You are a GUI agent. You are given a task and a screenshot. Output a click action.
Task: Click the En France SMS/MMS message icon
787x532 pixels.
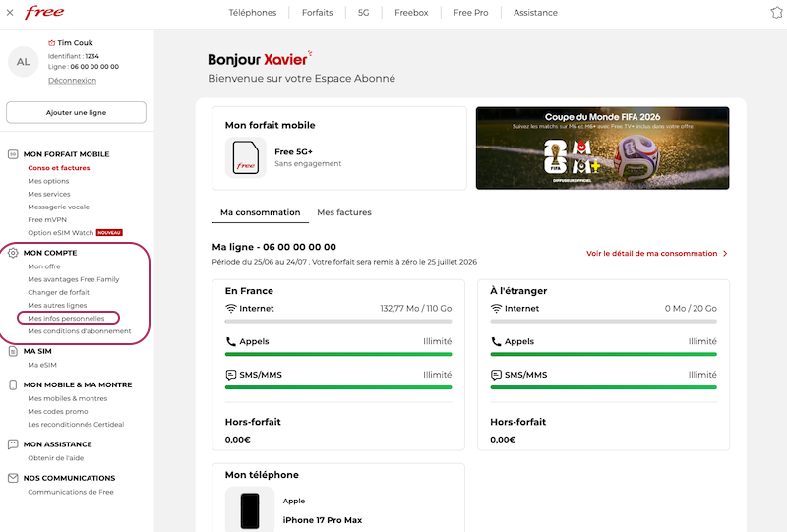(x=231, y=375)
